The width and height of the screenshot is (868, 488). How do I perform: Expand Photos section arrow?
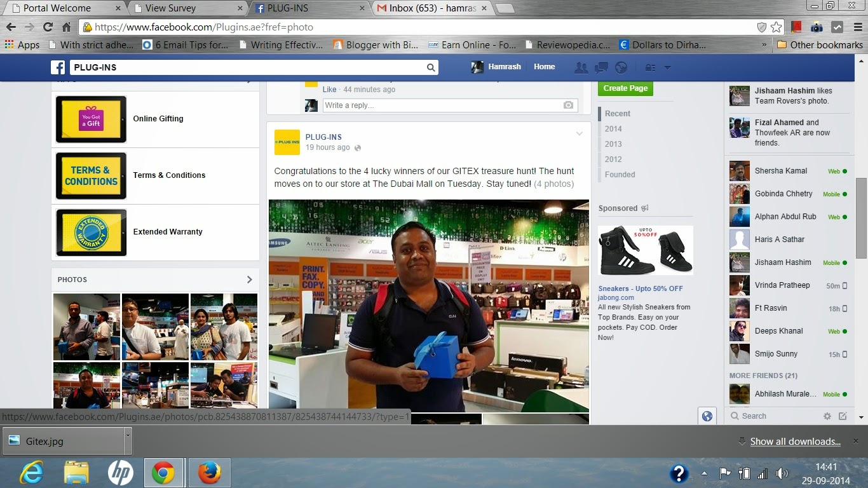tap(249, 280)
